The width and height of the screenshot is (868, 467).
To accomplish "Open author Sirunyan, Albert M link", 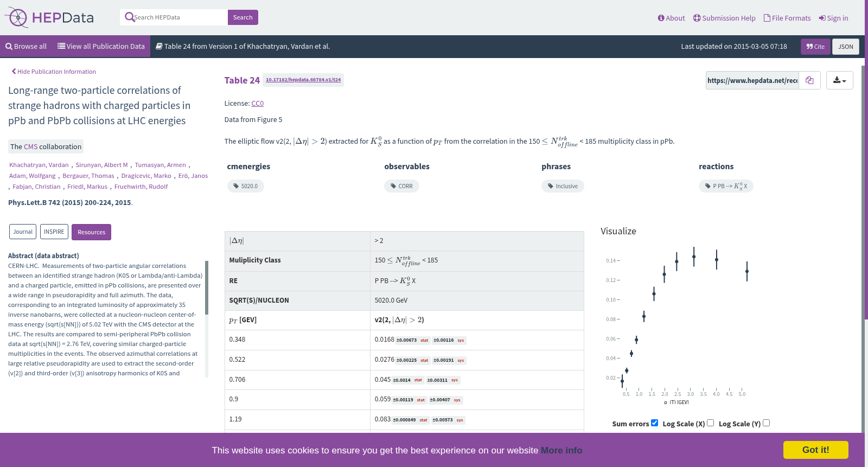I will pos(102,165).
